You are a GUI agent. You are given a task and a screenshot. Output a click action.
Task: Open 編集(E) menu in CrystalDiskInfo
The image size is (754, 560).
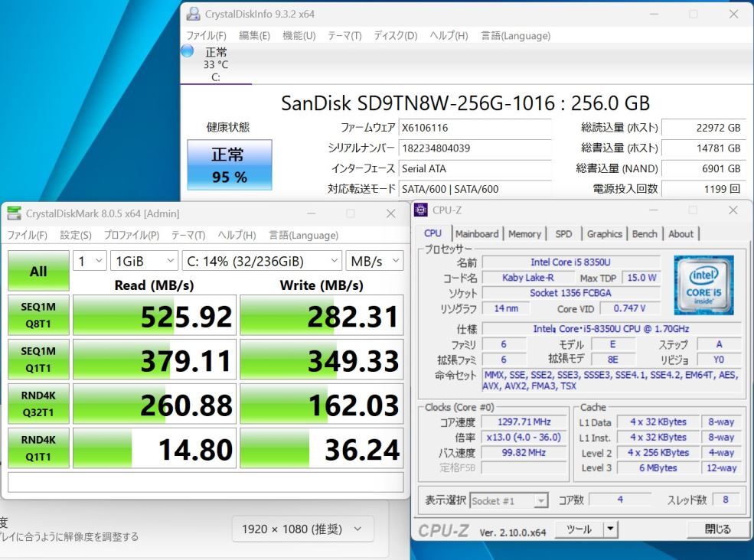tap(254, 35)
